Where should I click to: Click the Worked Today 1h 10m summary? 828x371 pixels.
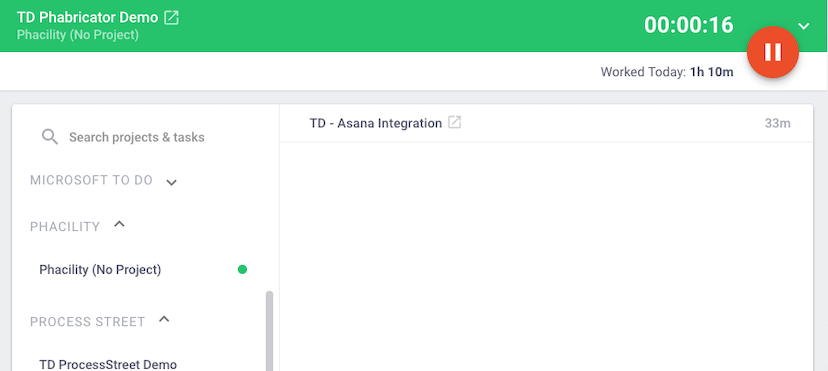(x=667, y=72)
